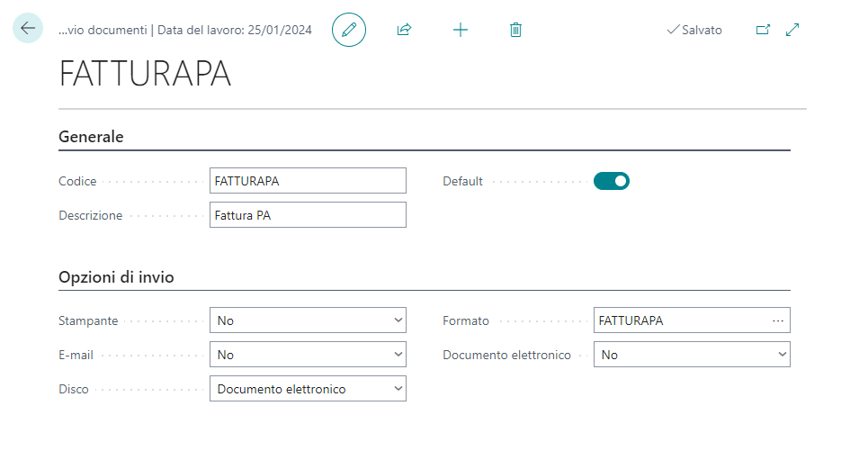The image size is (868, 460).
Task: Click the back arrow button
Action: coord(28,29)
